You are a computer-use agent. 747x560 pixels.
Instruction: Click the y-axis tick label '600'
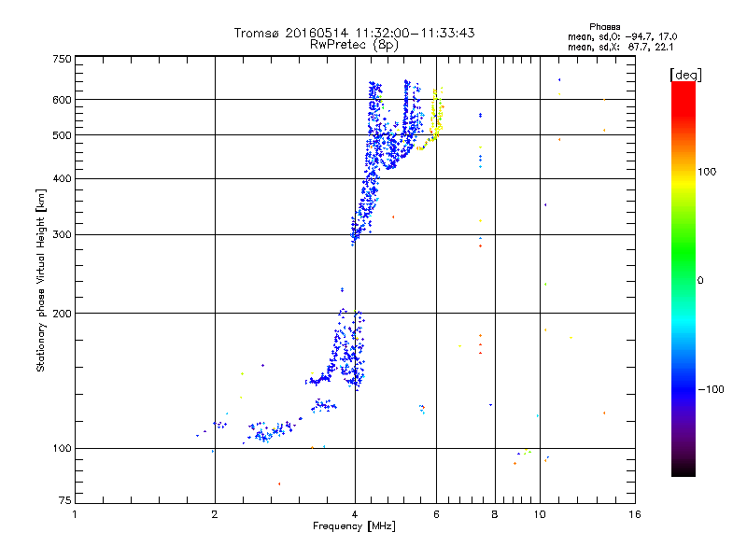62,100
